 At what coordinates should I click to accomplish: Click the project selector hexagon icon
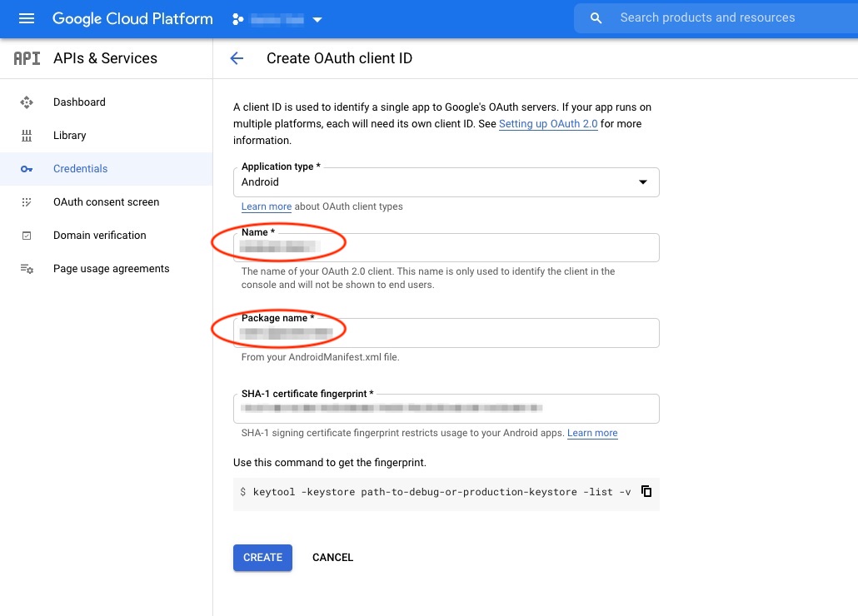point(237,19)
